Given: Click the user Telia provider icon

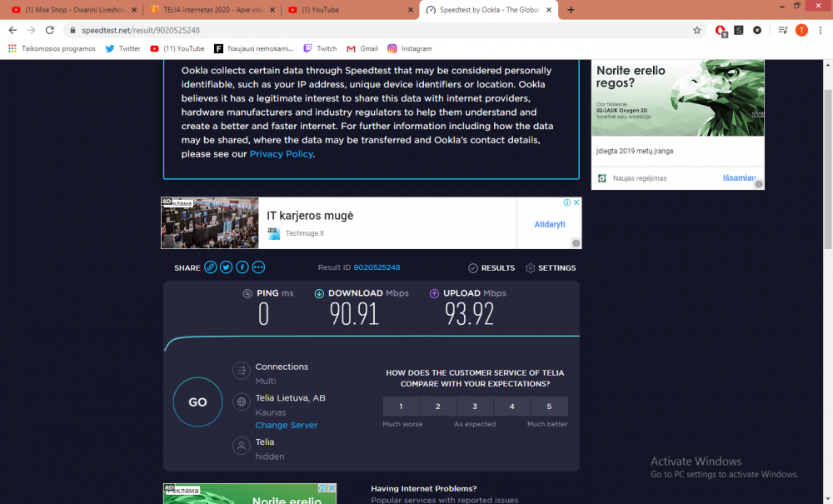Looking at the screenshot, I should (242, 446).
